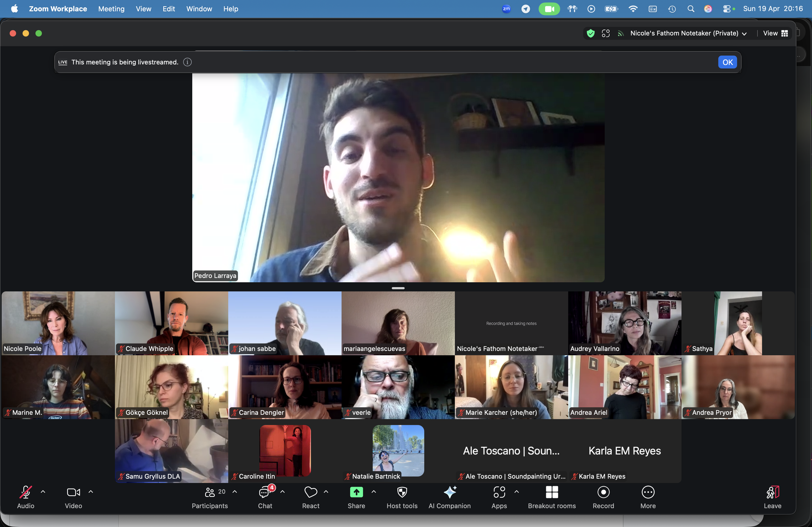
Task: Toggle the Video camera off
Action: pyautogui.click(x=73, y=492)
